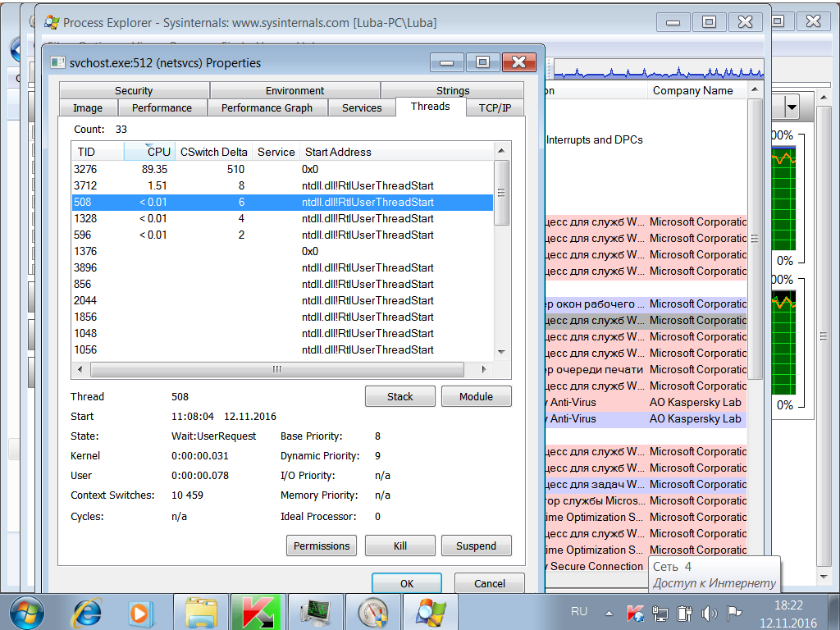Select thread row with TID 1048
The image size is (840, 630).
282,333
